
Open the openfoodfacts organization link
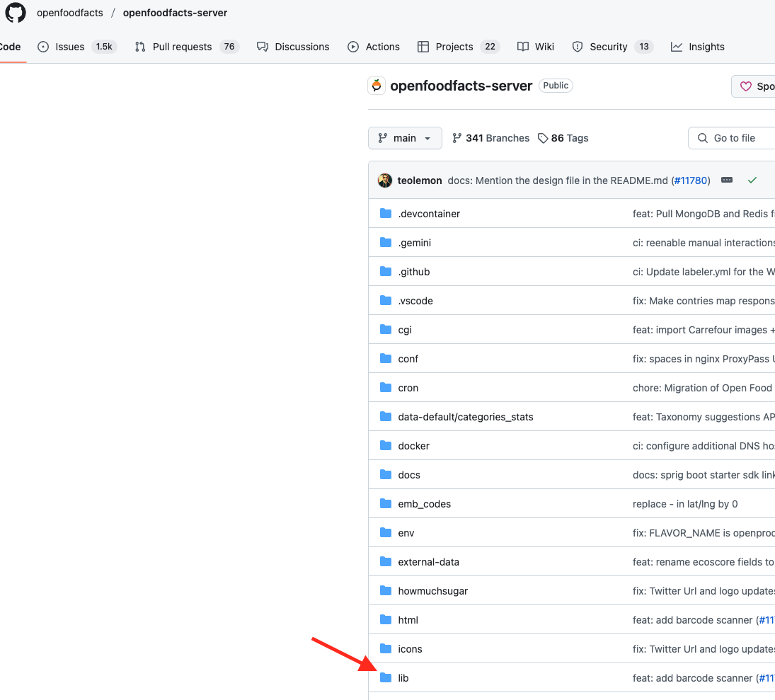coord(69,13)
